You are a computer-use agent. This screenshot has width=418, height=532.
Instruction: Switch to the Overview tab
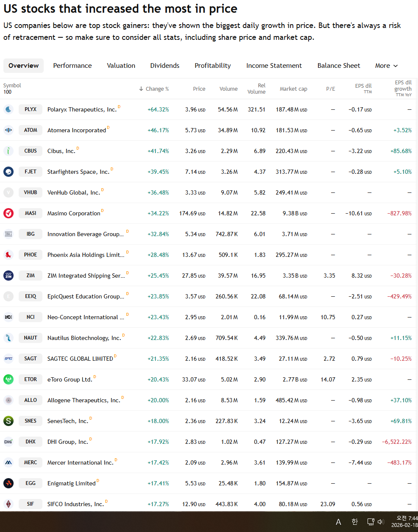coord(23,66)
